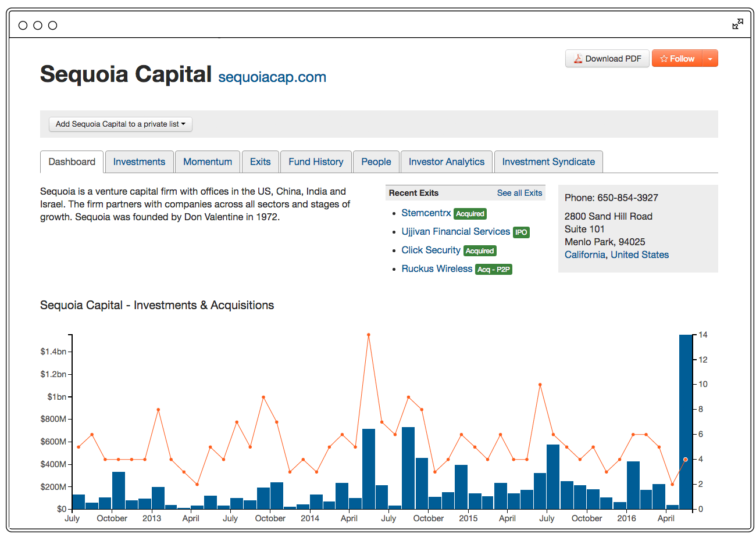The height and width of the screenshot is (541, 756).
Task: Click the line peak point at value 14
Action: pyautogui.click(x=369, y=335)
